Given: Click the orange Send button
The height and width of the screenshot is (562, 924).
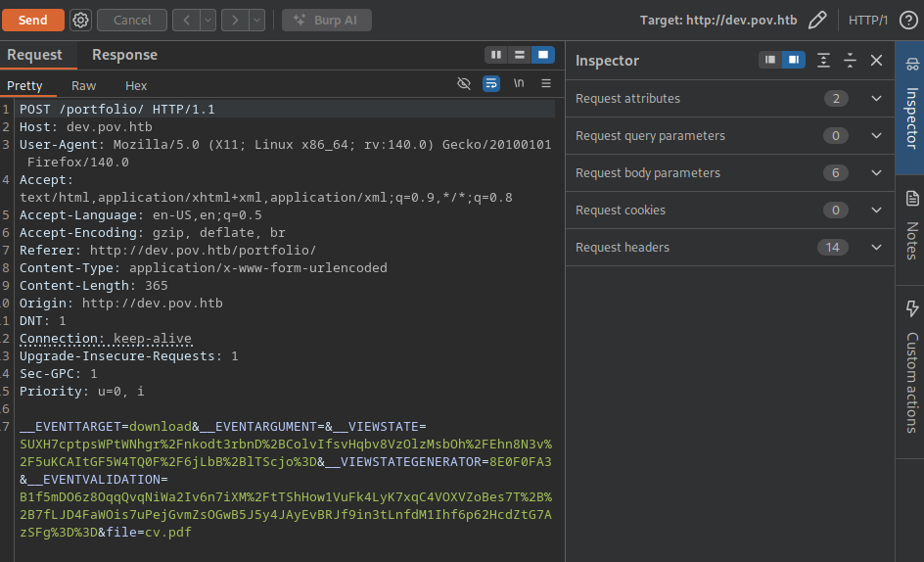Looking at the screenshot, I should click(x=33, y=20).
